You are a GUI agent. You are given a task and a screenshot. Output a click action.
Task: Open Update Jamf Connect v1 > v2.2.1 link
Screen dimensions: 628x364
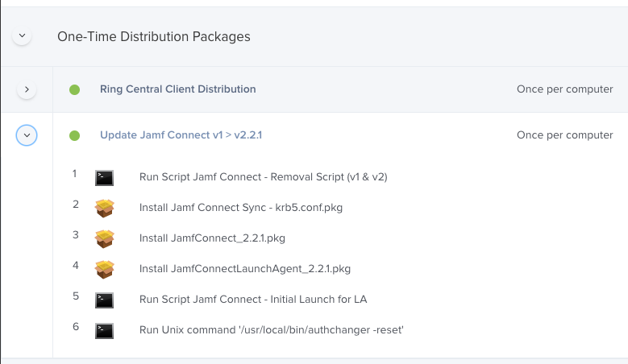tap(181, 134)
